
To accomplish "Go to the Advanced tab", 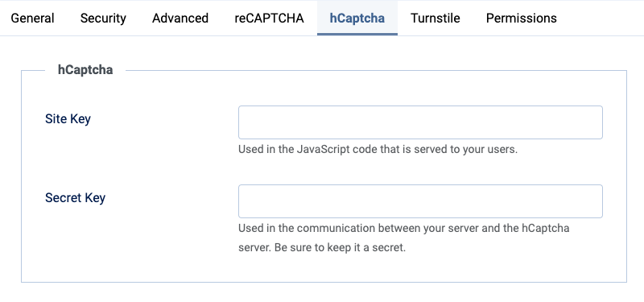I will (180, 18).
